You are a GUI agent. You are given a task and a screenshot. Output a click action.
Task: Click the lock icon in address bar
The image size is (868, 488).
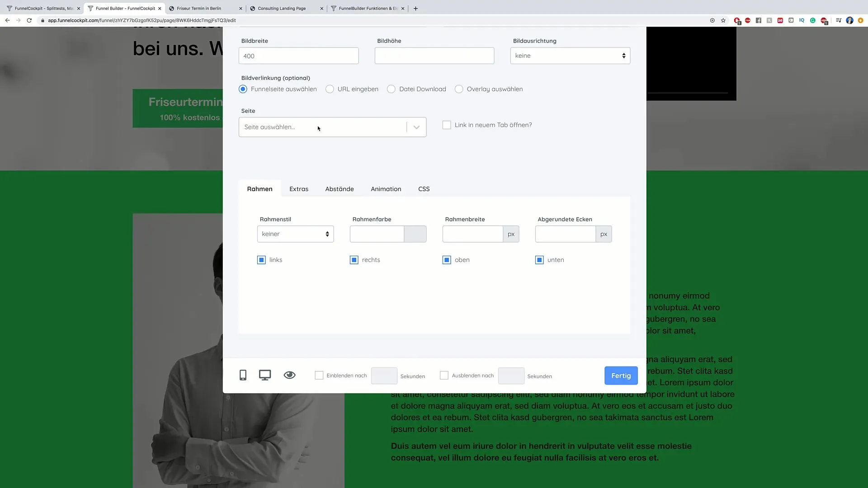click(x=42, y=20)
